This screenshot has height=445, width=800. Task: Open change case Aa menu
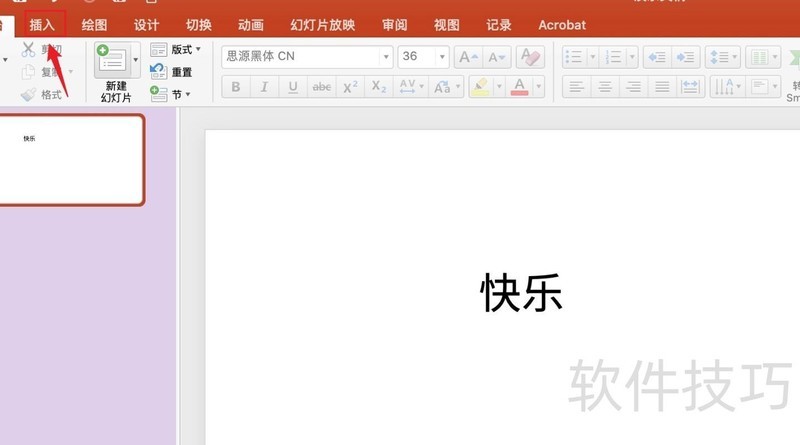coord(446,87)
